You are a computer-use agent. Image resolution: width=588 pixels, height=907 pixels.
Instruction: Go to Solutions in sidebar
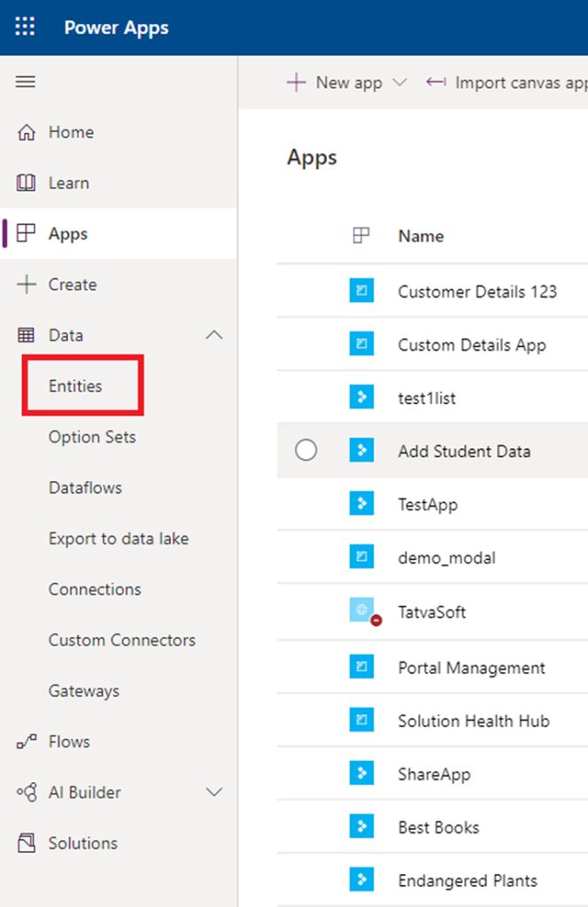coord(83,843)
